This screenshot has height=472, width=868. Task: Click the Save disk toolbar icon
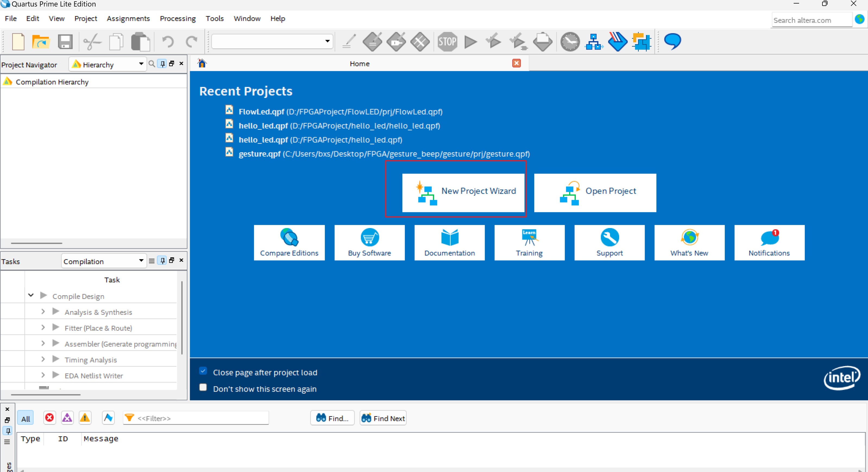coord(65,42)
